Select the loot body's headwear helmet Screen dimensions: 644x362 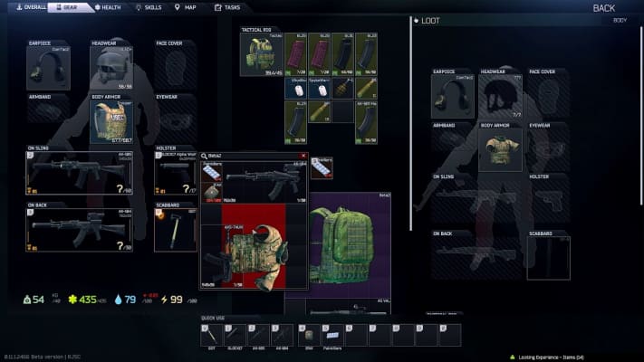[x=501, y=97]
